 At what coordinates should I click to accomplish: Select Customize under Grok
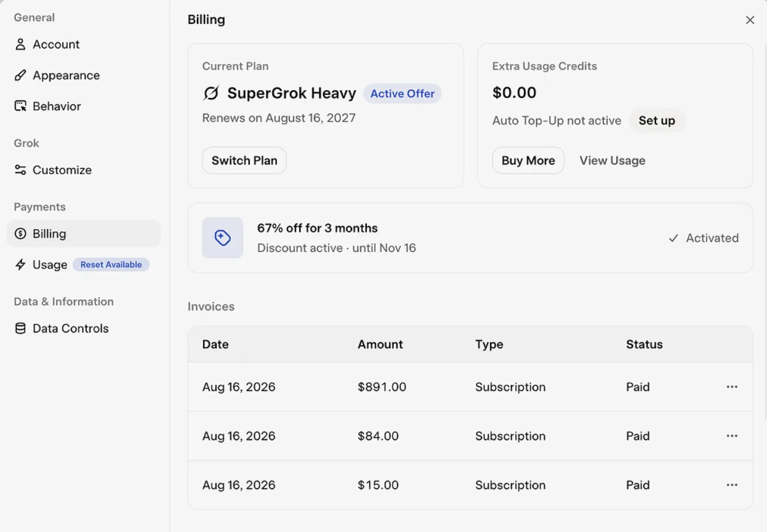(84, 170)
